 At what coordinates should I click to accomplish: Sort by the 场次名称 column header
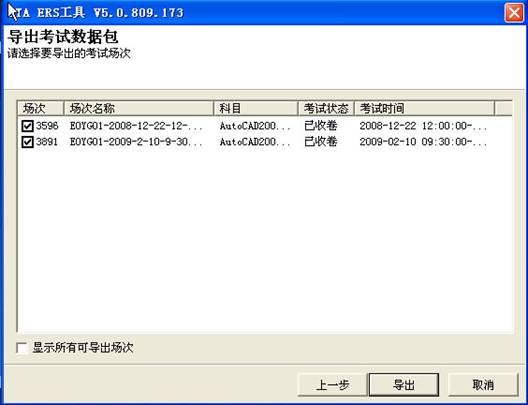138,108
